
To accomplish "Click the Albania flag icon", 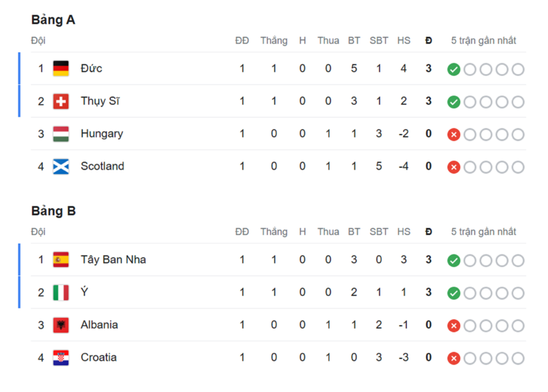I will point(61,325).
